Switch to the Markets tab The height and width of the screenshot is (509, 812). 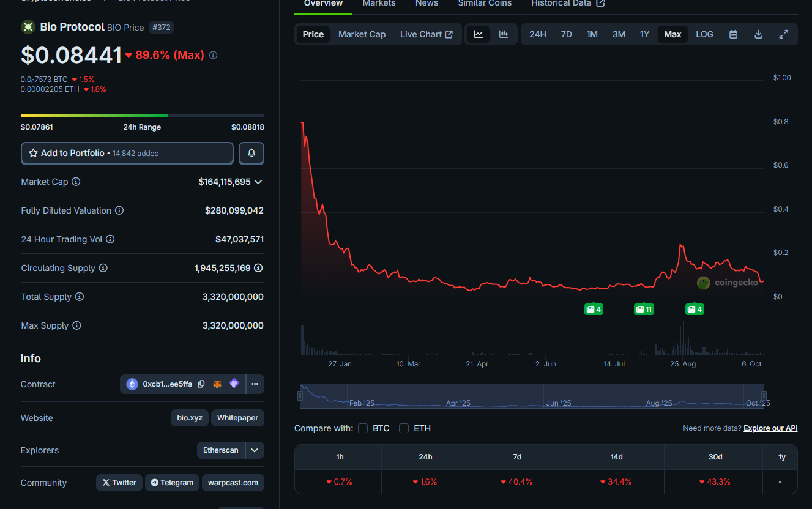(379, 4)
